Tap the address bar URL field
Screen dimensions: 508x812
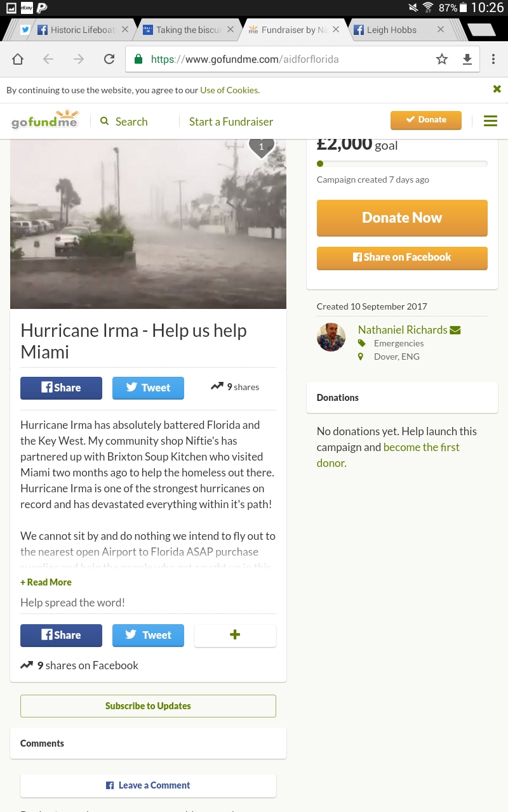coord(279,59)
